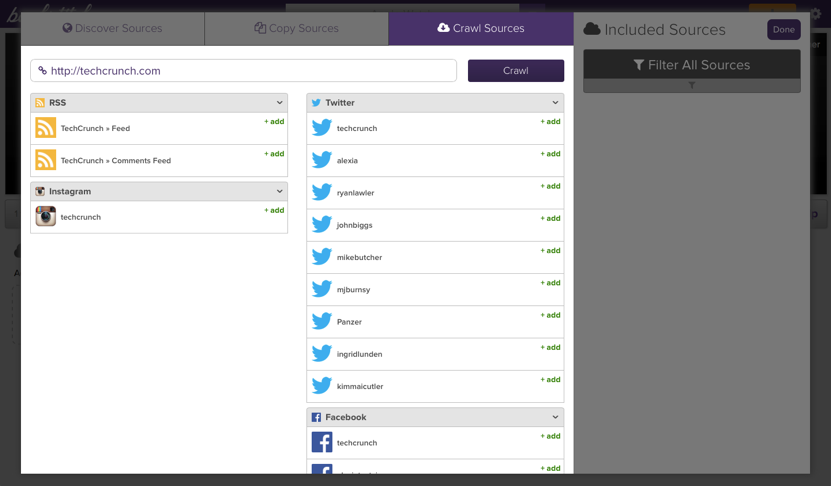Collapse the Twitter section chevron
The width and height of the screenshot is (831, 486).
coord(555,103)
